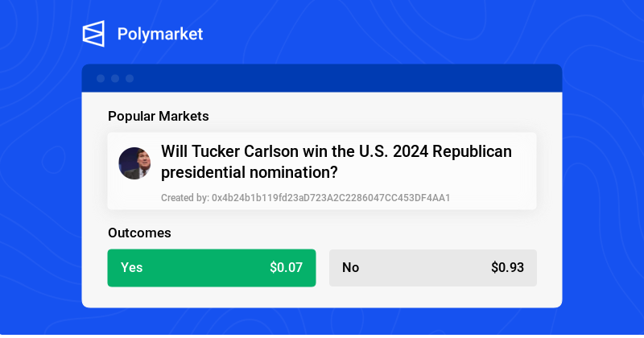Click the first dot in window bar
This screenshot has height=338, width=644.
pyautogui.click(x=101, y=78)
